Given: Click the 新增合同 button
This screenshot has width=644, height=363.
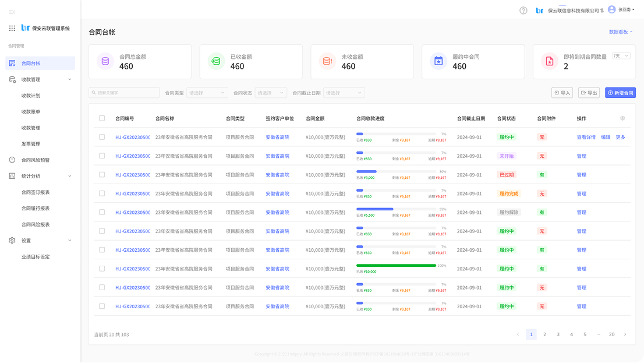Looking at the screenshot, I should 620,93.
